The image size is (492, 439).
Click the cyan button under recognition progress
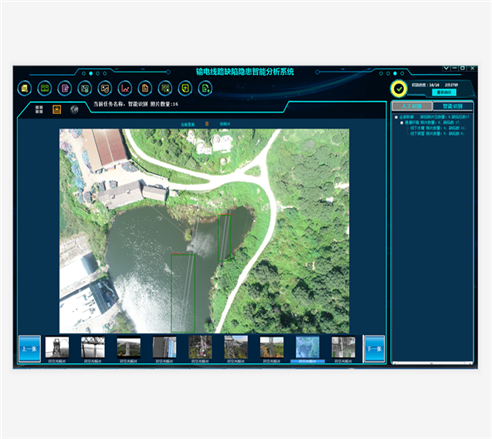pyautogui.click(x=444, y=92)
